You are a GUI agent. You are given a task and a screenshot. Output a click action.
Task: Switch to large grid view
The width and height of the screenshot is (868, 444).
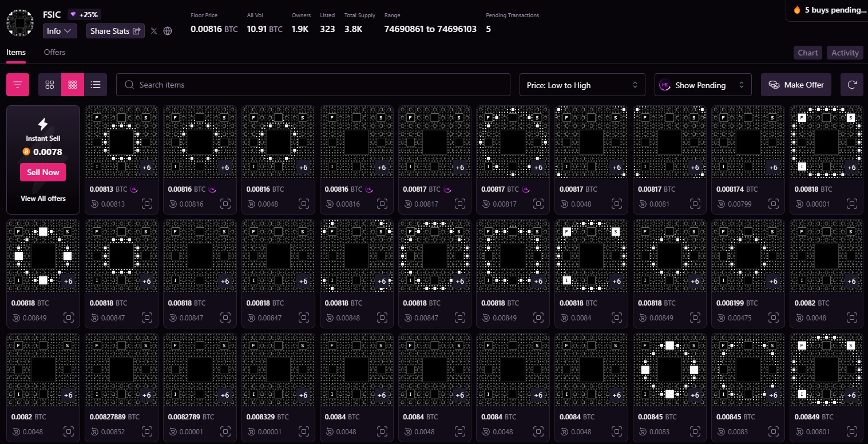pos(50,85)
